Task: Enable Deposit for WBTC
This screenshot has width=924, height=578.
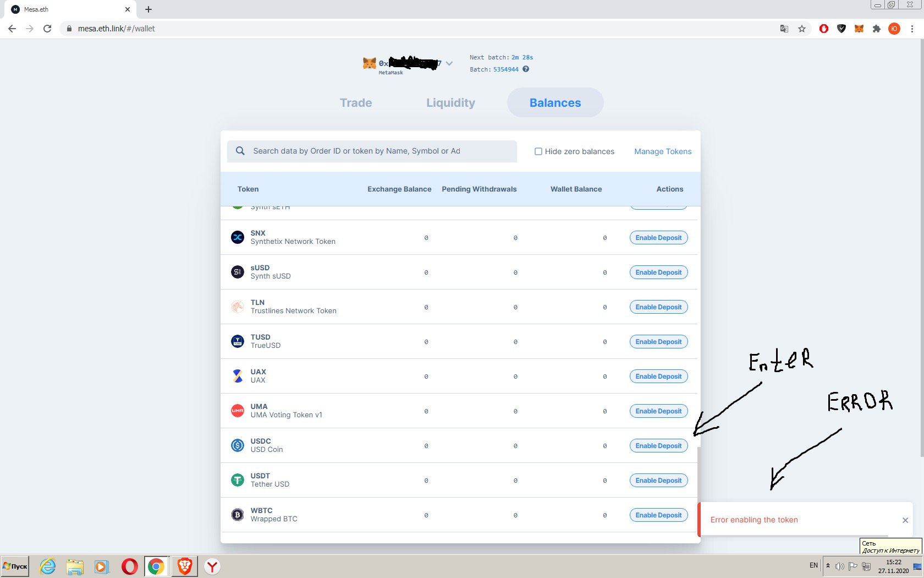Action: coord(658,515)
